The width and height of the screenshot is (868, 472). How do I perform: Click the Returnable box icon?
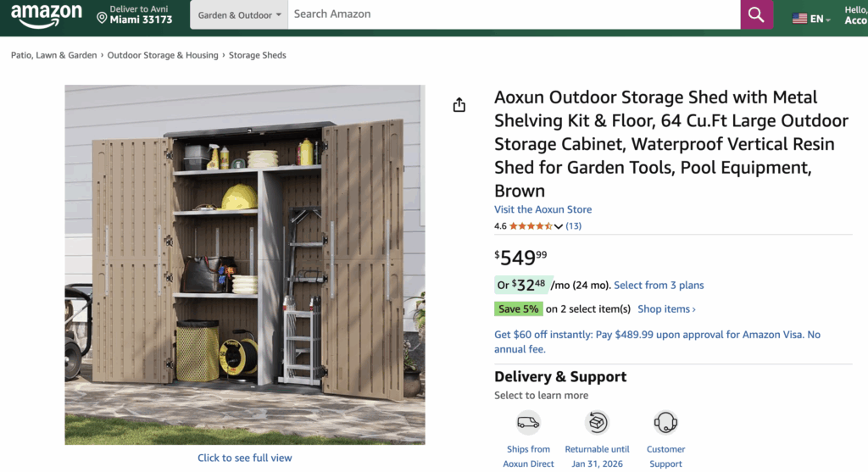point(597,422)
